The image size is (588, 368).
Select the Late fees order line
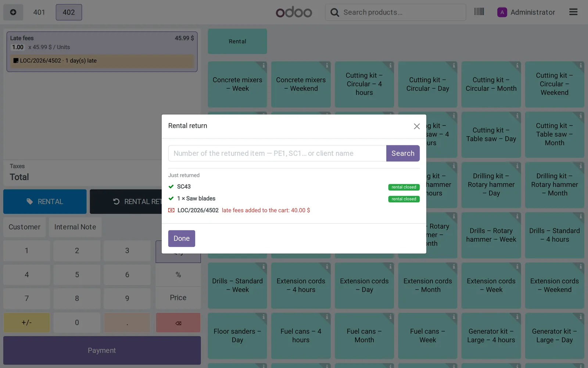102,52
